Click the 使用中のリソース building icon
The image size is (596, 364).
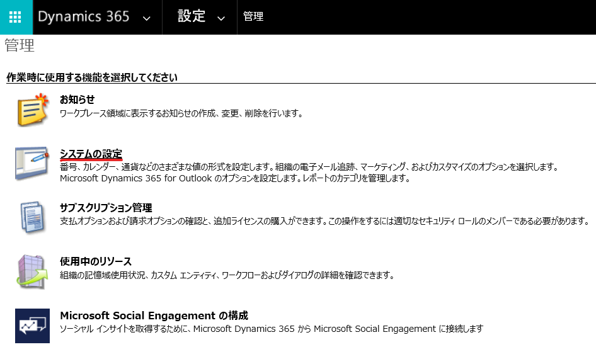(x=32, y=271)
